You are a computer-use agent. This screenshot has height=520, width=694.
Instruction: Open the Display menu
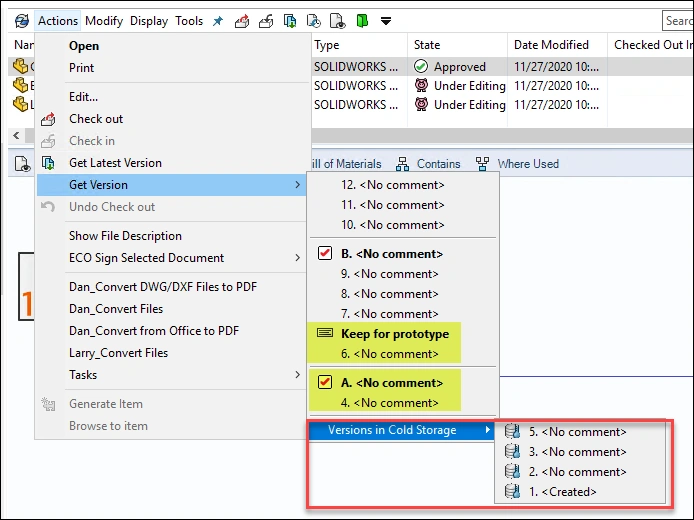tap(149, 21)
